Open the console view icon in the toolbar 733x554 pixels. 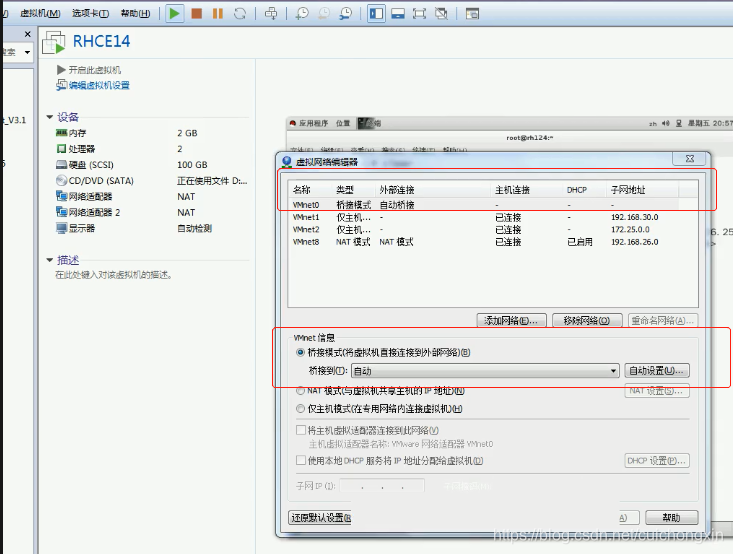pyautogui.click(x=472, y=14)
